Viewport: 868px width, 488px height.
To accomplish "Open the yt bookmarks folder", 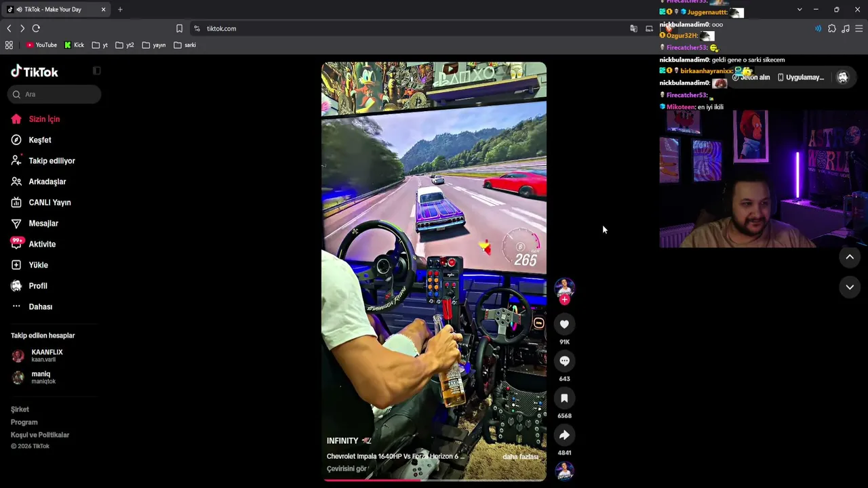I will click(x=100, y=45).
